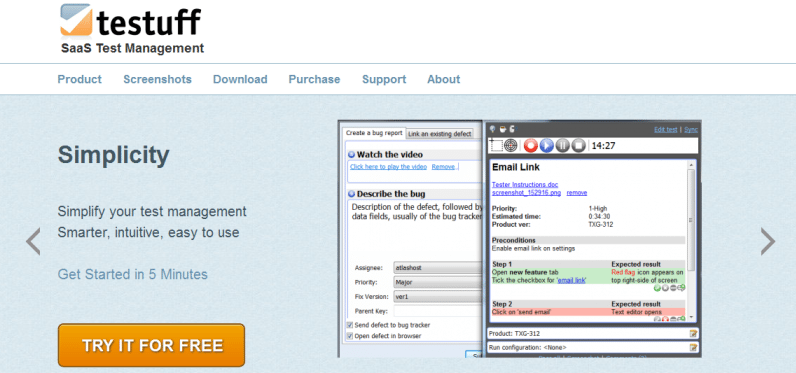Switch to Link an existing defect tab

440,134
